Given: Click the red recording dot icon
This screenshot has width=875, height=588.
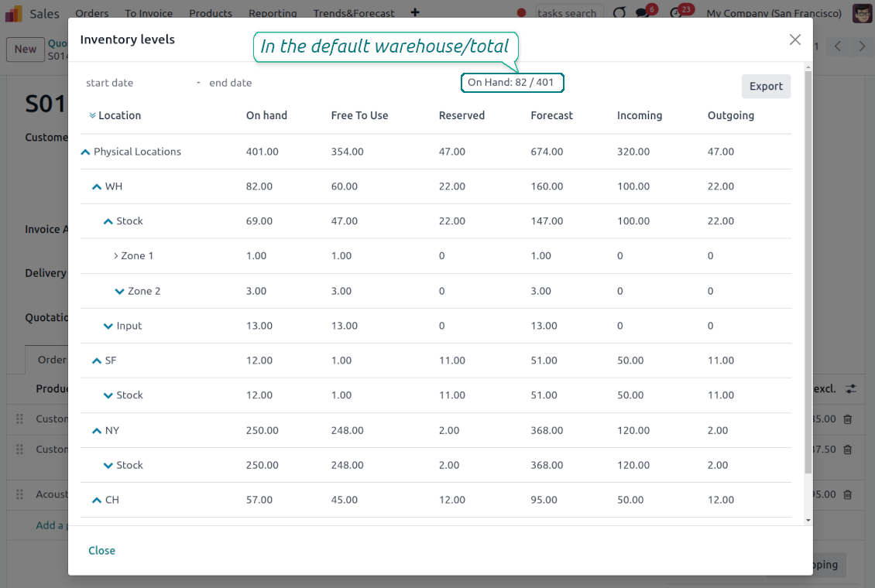Looking at the screenshot, I should [x=521, y=13].
